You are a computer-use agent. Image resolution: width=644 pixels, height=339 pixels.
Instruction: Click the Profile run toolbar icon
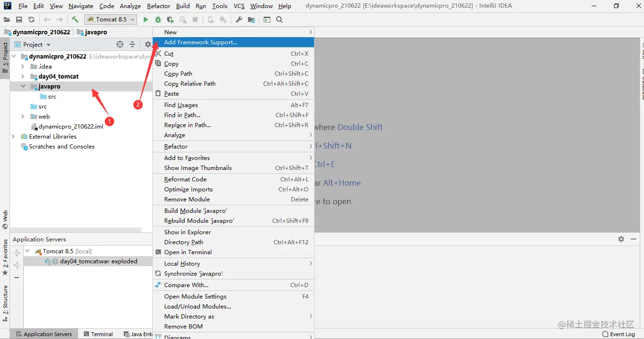click(x=183, y=20)
